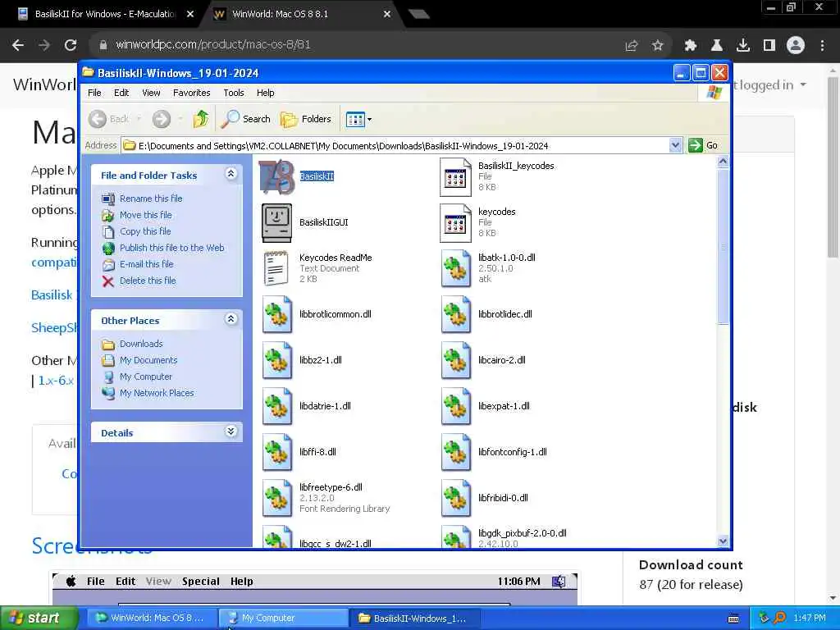Open the Edit menu in Explorer
This screenshot has width=840, height=630.
121,93
